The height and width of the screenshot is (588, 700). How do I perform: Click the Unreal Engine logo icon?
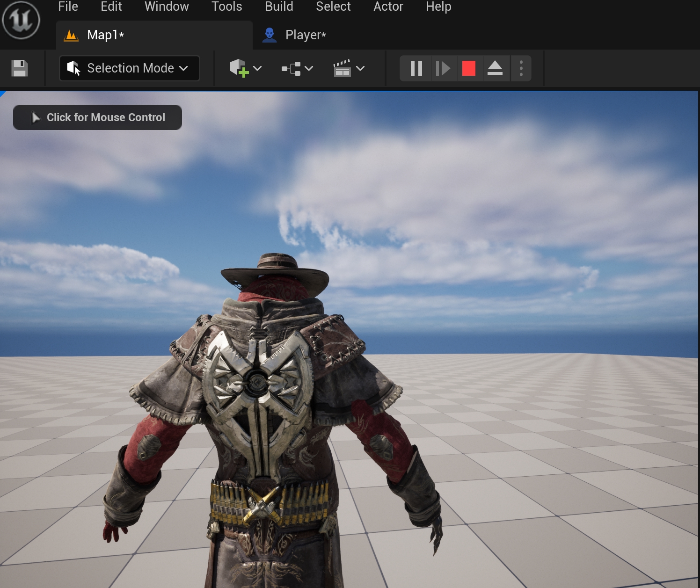point(21,20)
